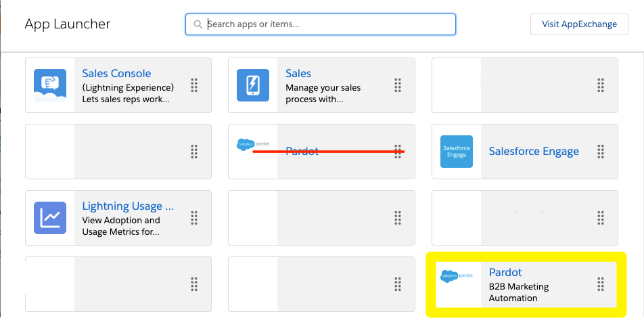Click drag handle on Sales tile
The image size is (644, 318).
coord(398,85)
